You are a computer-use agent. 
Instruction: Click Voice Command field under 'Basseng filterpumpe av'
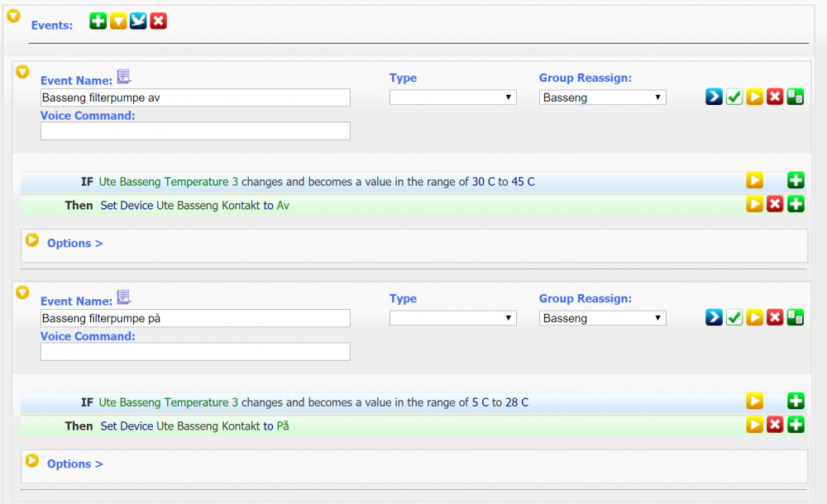pos(195,131)
